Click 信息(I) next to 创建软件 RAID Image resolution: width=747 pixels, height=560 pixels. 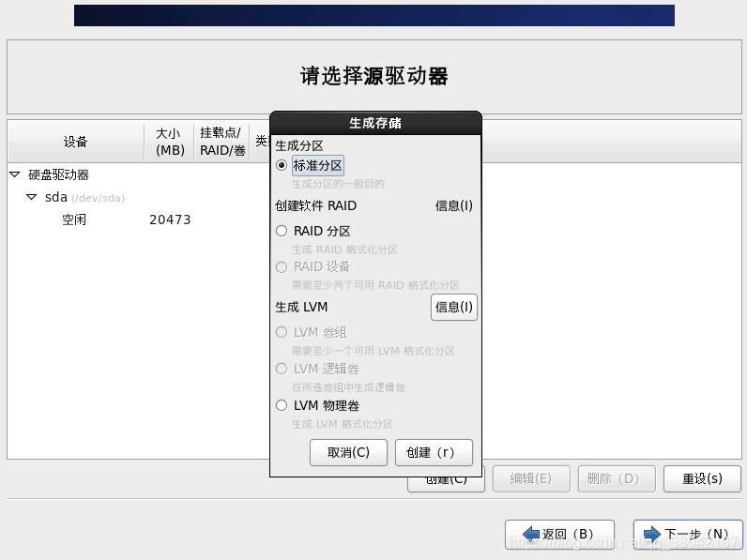tap(453, 205)
